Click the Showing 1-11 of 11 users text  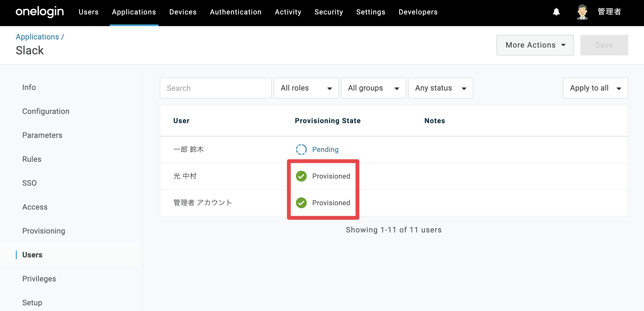(394, 230)
